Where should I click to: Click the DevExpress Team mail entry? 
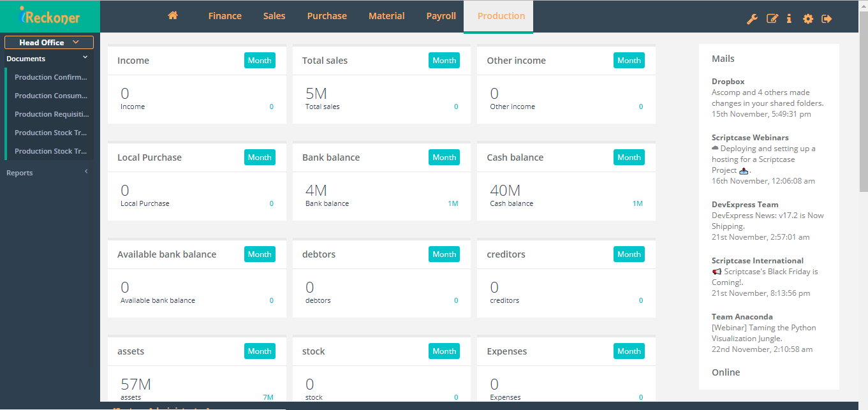pyautogui.click(x=744, y=204)
